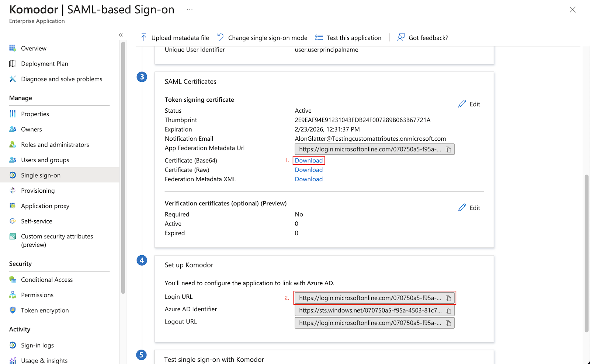Select Provisioning label in sidebar
Image resolution: width=590 pixels, height=364 pixels.
click(38, 190)
